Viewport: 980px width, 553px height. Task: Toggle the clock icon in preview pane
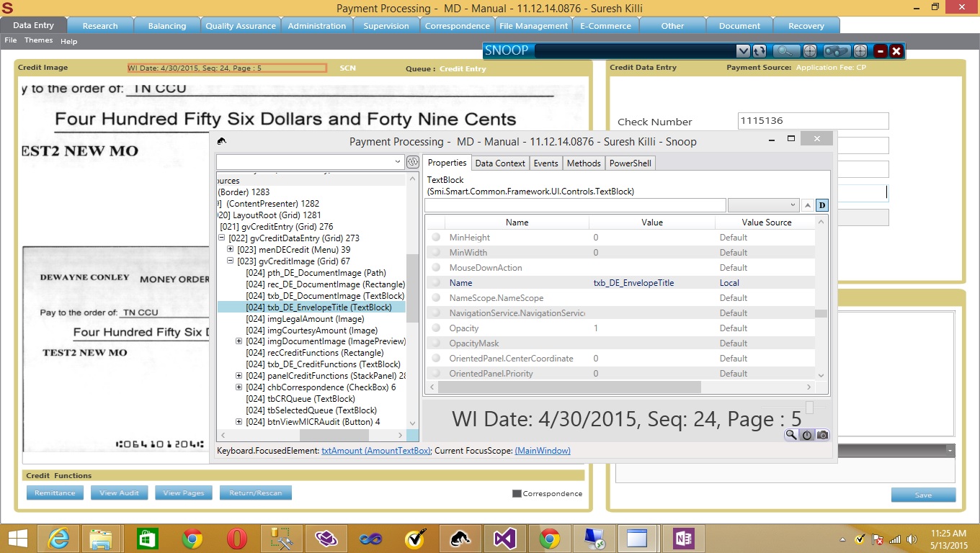click(807, 435)
